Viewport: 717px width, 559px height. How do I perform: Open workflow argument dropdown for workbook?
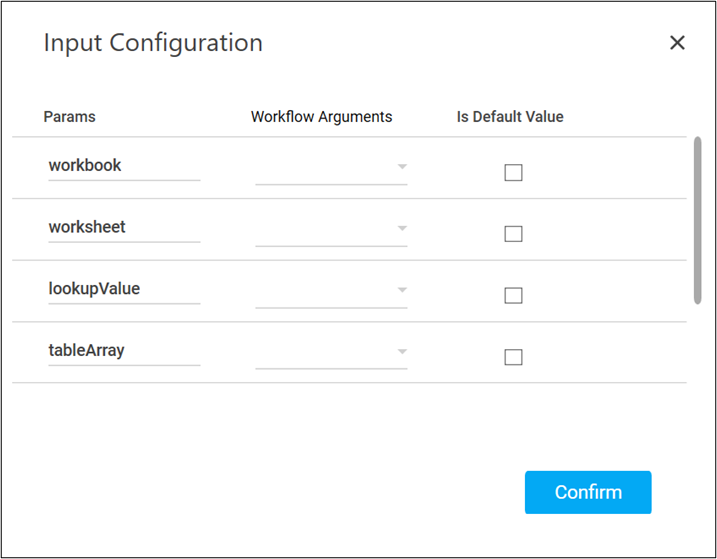pos(331,168)
